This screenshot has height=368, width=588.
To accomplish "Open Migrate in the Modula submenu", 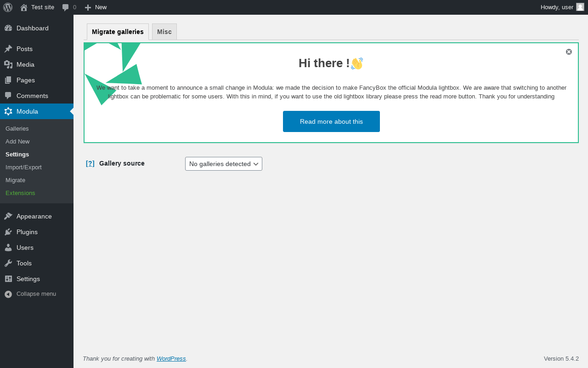I will 15,180.
